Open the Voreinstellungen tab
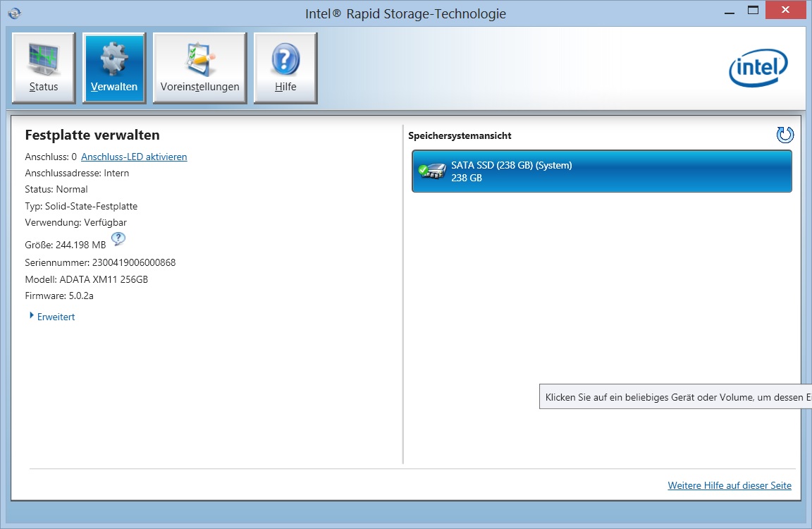The height and width of the screenshot is (529, 812). (x=200, y=68)
